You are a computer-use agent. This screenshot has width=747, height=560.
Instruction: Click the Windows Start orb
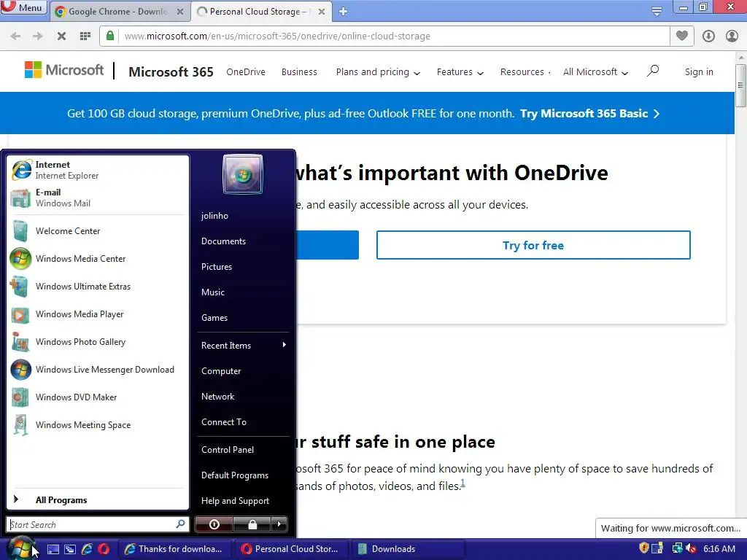[x=21, y=548]
